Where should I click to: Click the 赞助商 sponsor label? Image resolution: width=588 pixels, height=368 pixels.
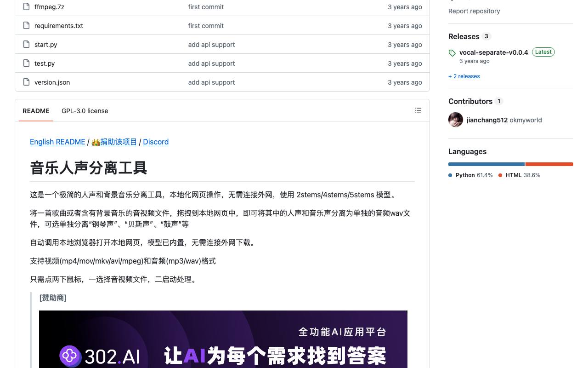[x=53, y=298]
